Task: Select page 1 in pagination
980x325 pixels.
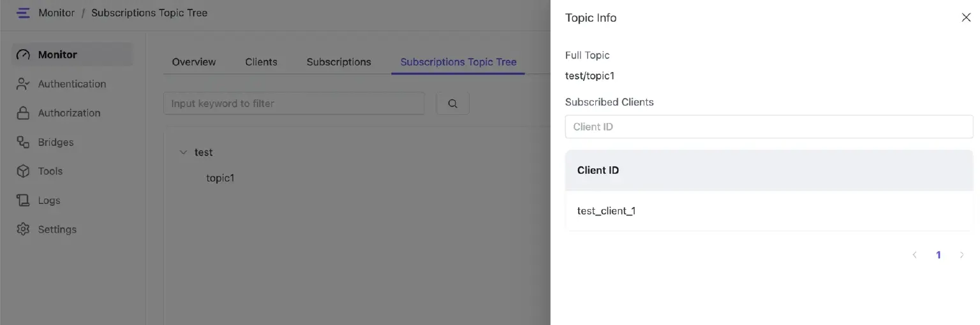Action: [x=939, y=255]
